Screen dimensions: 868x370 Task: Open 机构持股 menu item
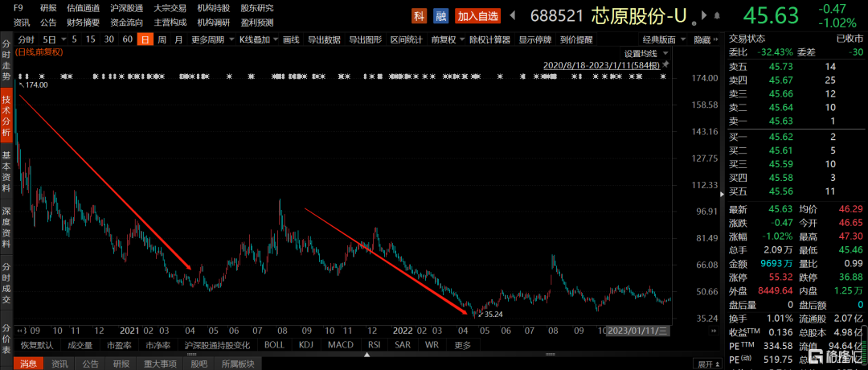click(214, 8)
